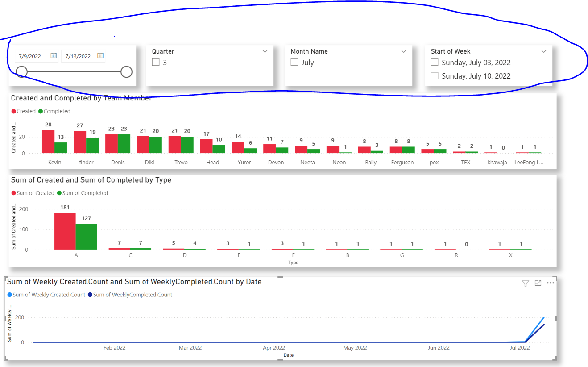Click the Yuror axis label
Screen dimensions: 588x367
point(244,163)
